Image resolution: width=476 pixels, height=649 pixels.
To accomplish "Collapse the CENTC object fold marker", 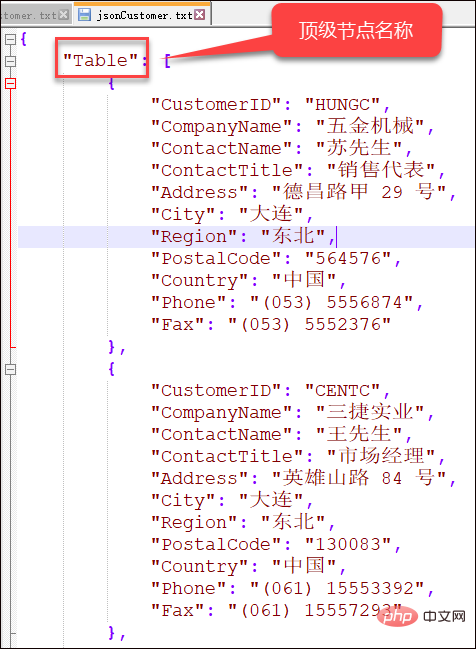I will click(10, 369).
